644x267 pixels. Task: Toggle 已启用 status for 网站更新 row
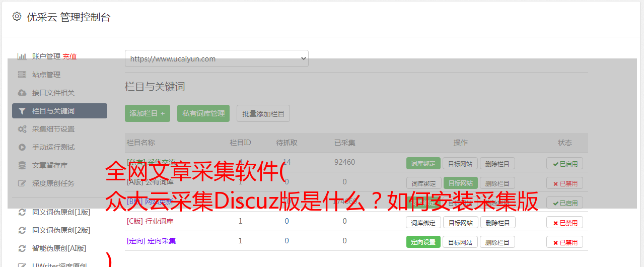tap(565, 203)
